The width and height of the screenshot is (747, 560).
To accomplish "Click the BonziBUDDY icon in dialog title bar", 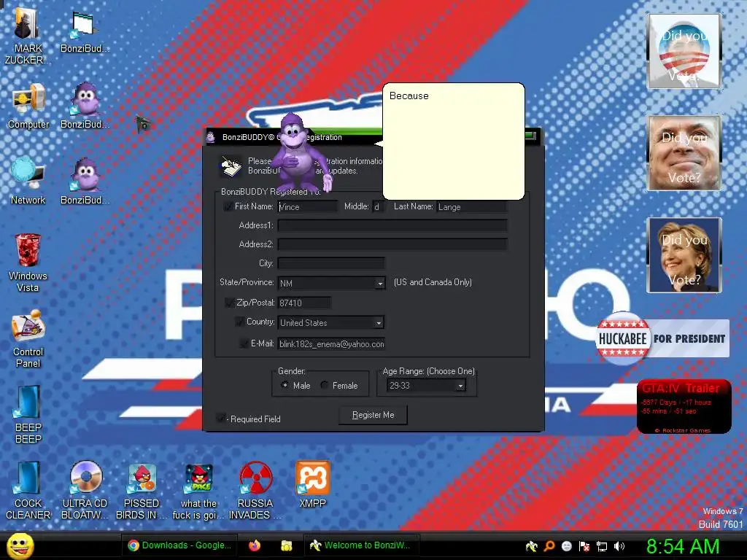I will click(211, 137).
